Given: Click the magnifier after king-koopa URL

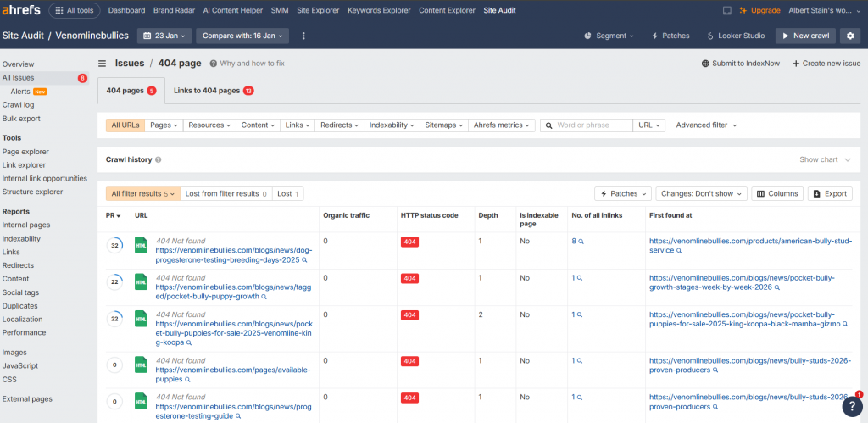Looking at the screenshot, I should 189,342.
